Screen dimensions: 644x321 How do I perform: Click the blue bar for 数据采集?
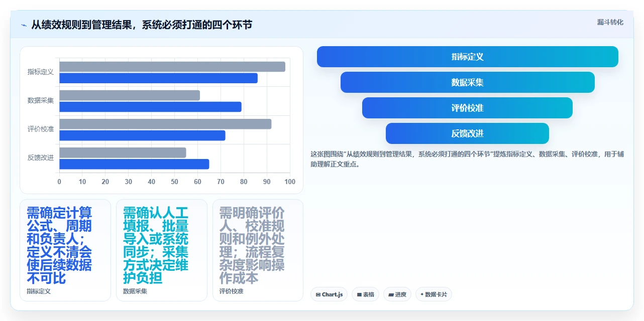coord(150,107)
